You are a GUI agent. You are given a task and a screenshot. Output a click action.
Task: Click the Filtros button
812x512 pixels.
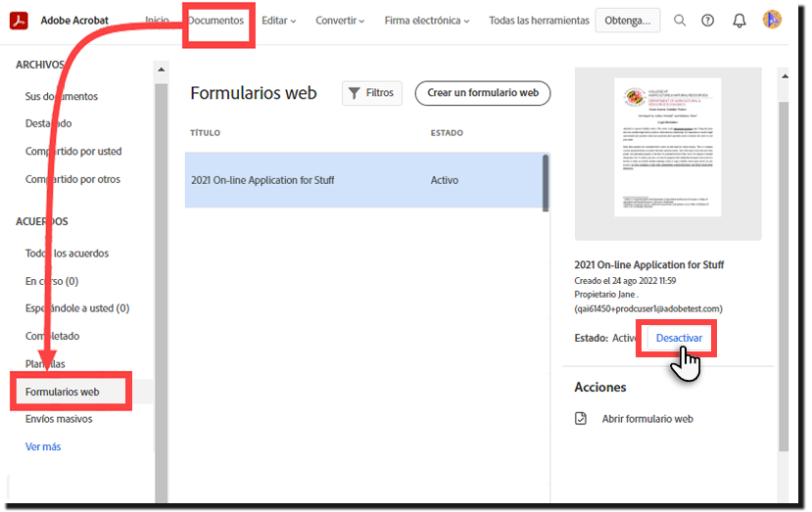372,93
